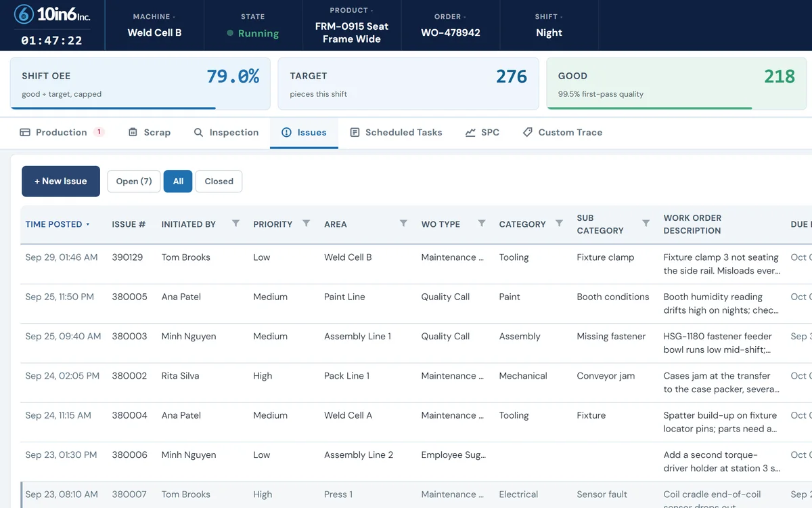Click the Good pieces card
The width and height of the screenshot is (812, 508).
677,83
